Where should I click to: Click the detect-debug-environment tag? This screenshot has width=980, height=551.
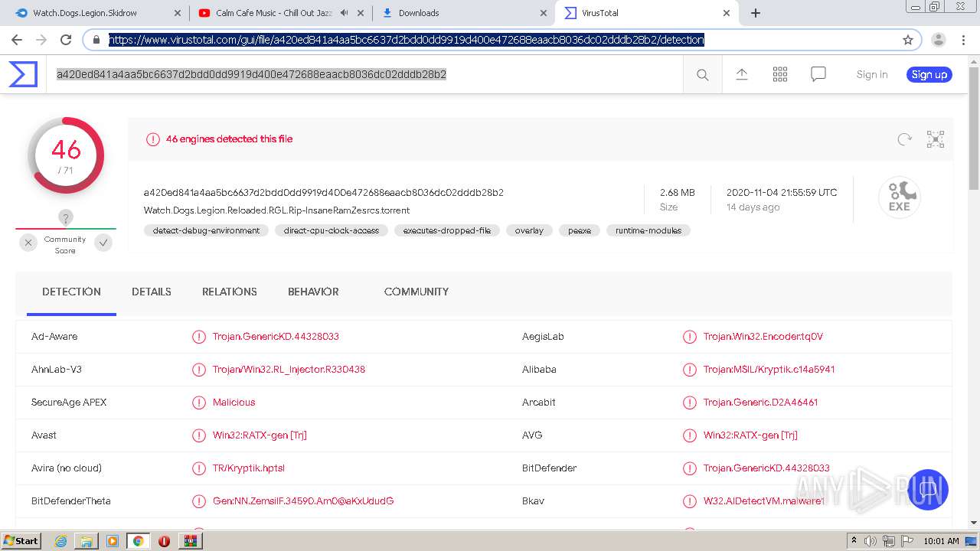point(206,230)
